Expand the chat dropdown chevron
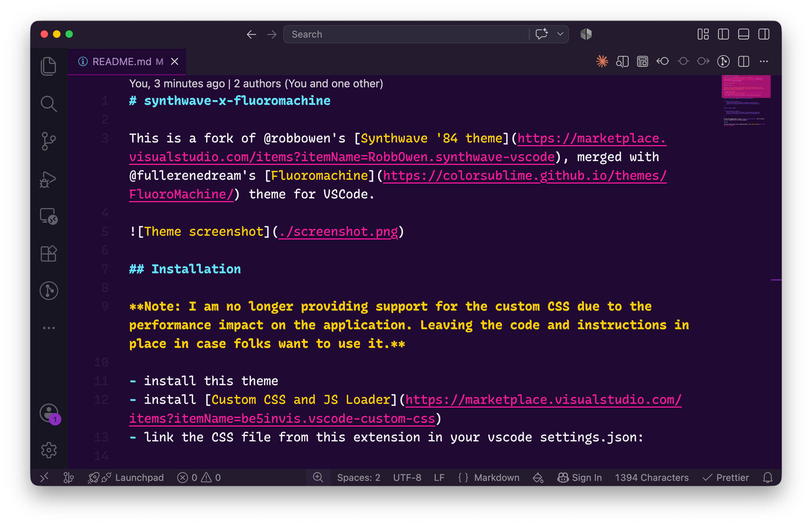 [x=560, y=34]
